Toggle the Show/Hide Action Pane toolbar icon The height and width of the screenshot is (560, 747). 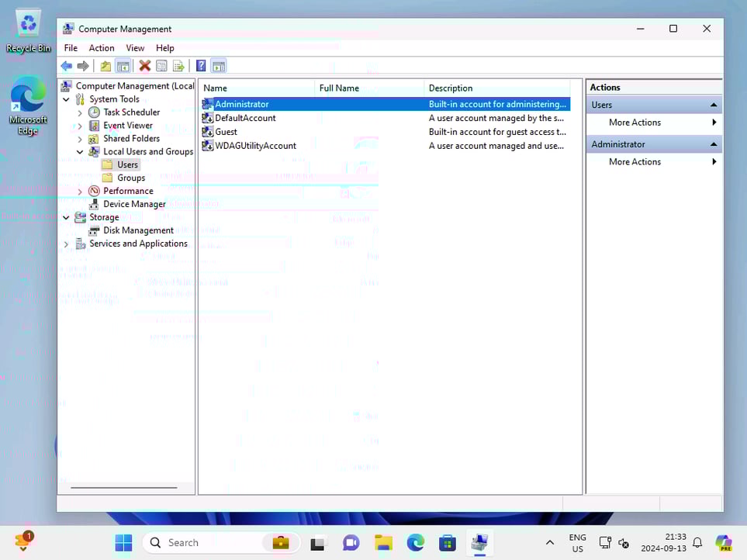(x=218, y=66)
